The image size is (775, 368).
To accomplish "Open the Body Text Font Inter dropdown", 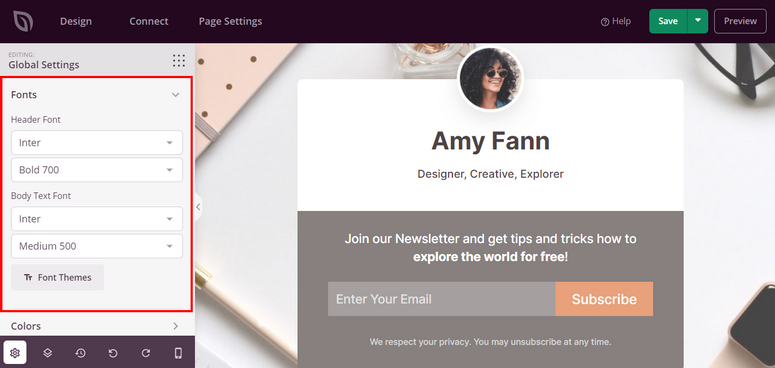I will [x=97, y=219].
